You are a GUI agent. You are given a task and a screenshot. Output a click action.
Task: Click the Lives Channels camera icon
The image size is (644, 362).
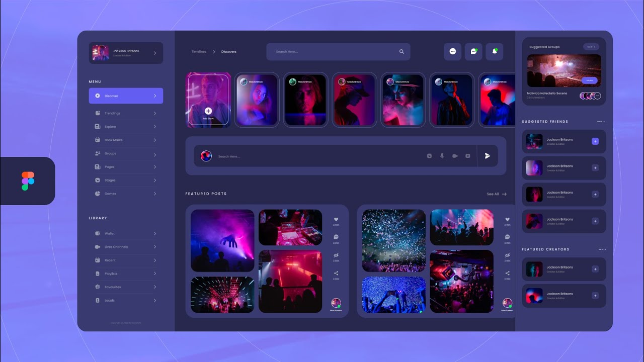click(x=98, y=247)
